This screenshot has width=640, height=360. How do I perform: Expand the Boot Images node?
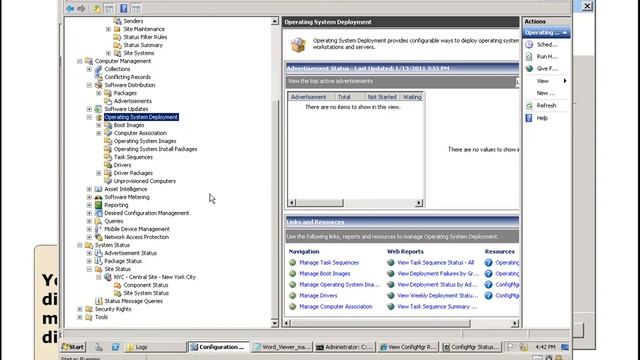99,125
